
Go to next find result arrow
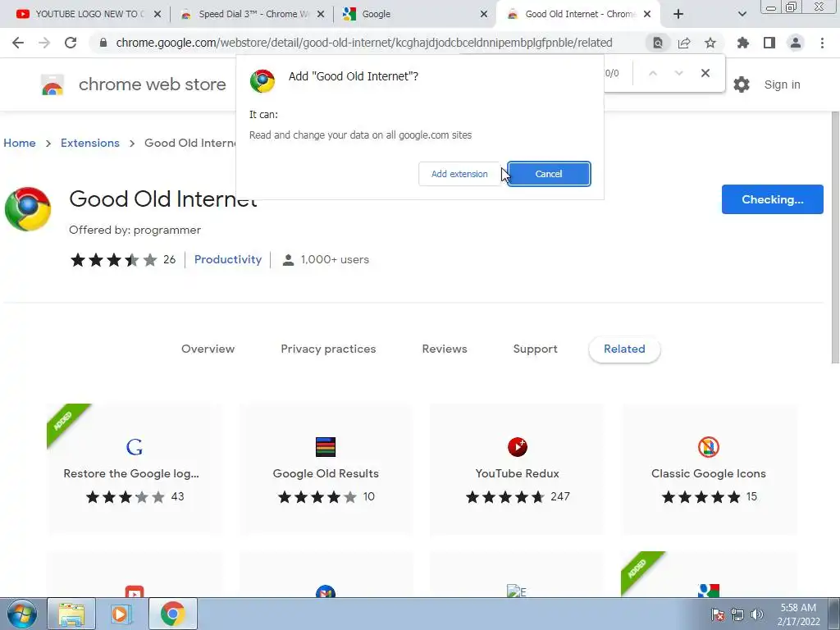click(678, 73)
